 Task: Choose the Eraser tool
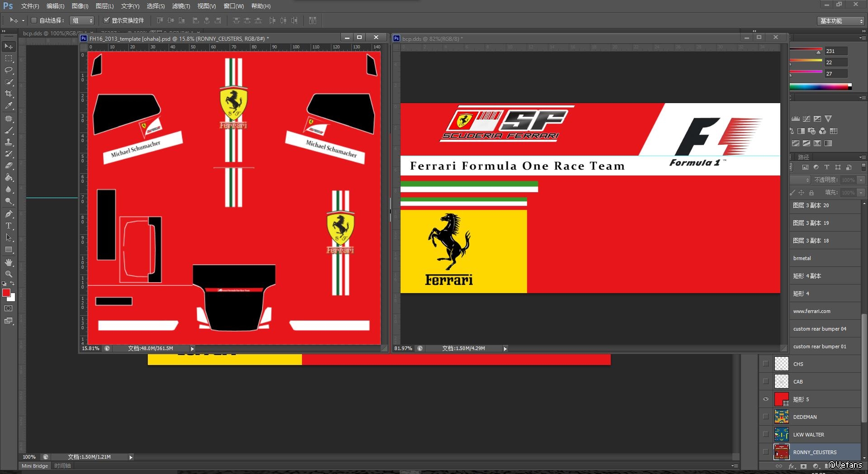click(9, 166)
